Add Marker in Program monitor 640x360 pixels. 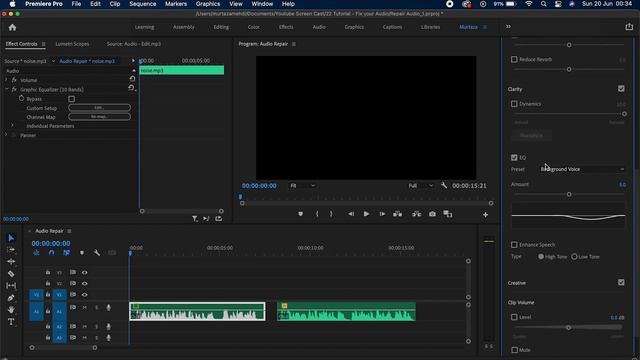coord(300,214)
